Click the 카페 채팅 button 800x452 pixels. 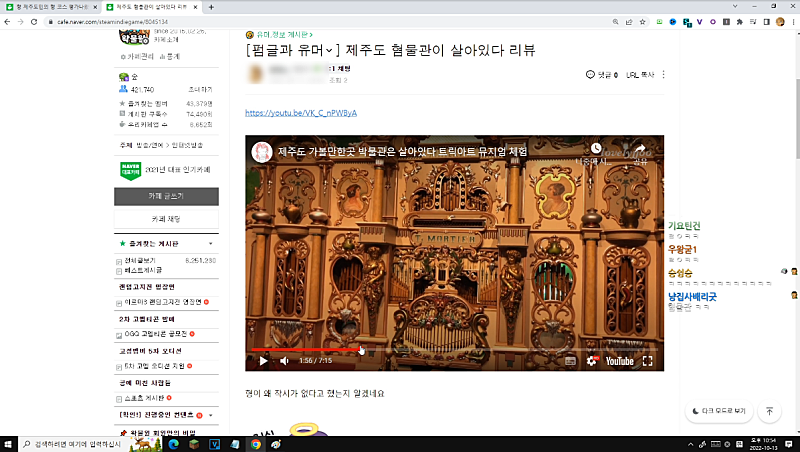click(166, 218)
